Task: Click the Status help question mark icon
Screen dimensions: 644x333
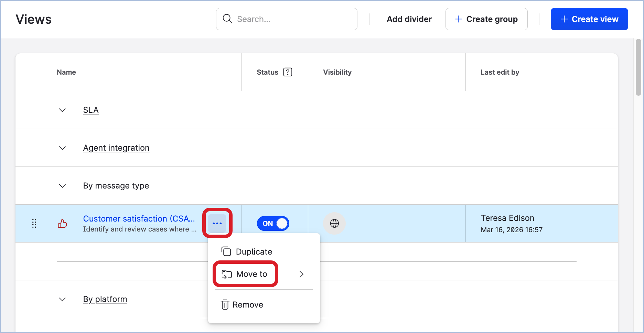Action: click(x=288, y=72)
